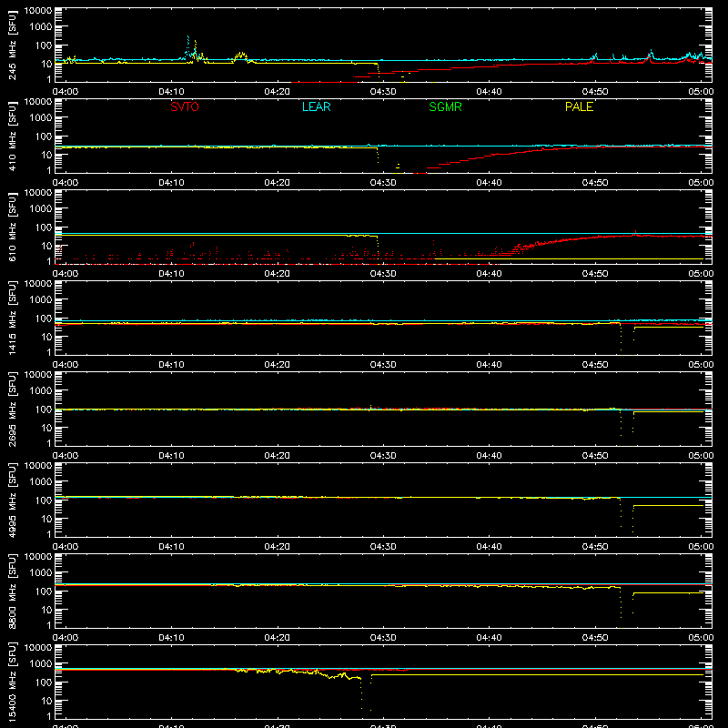Click 04:30 tick under the 245 MHz plot
The height and width of the screenshot is (728, 728).
383,92
